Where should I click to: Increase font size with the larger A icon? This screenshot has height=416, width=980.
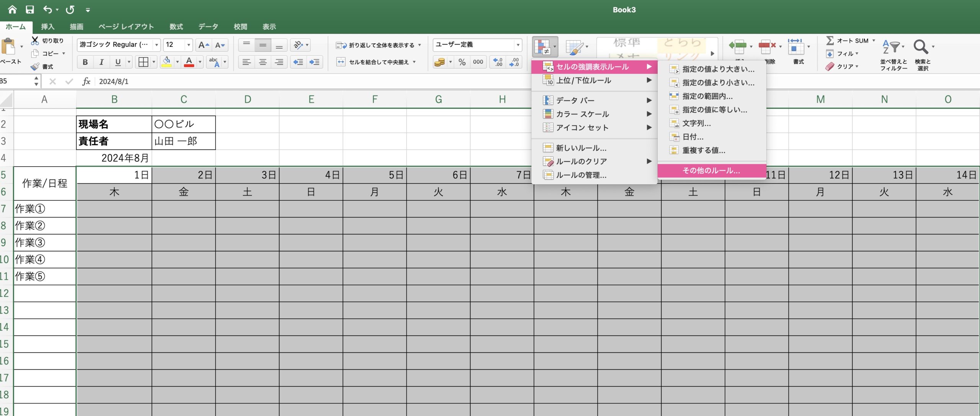tap(203, 45)
